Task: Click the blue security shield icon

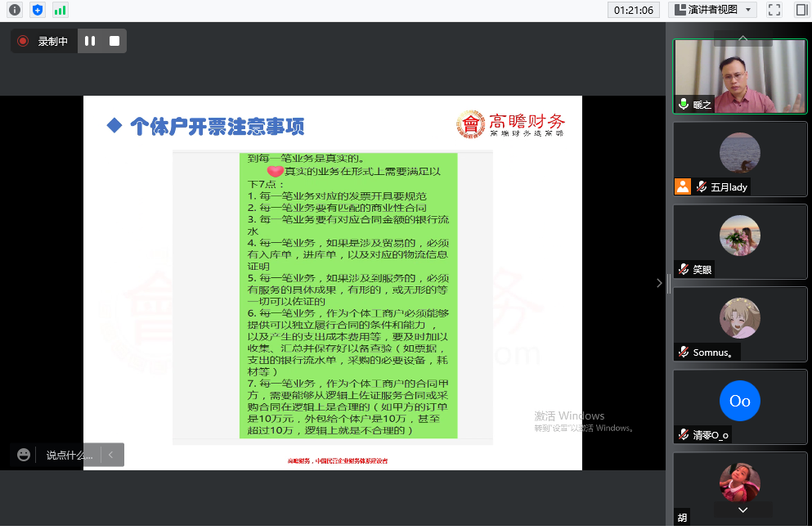Action: [37, 10]
